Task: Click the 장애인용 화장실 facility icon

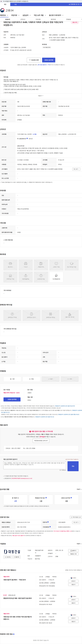Action: coord(51,315)
